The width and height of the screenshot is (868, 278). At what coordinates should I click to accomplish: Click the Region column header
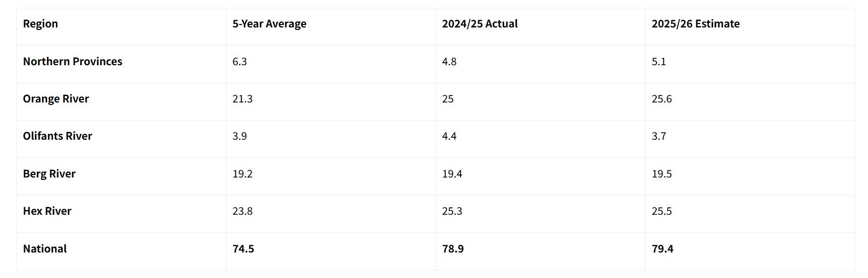(40, 24)
